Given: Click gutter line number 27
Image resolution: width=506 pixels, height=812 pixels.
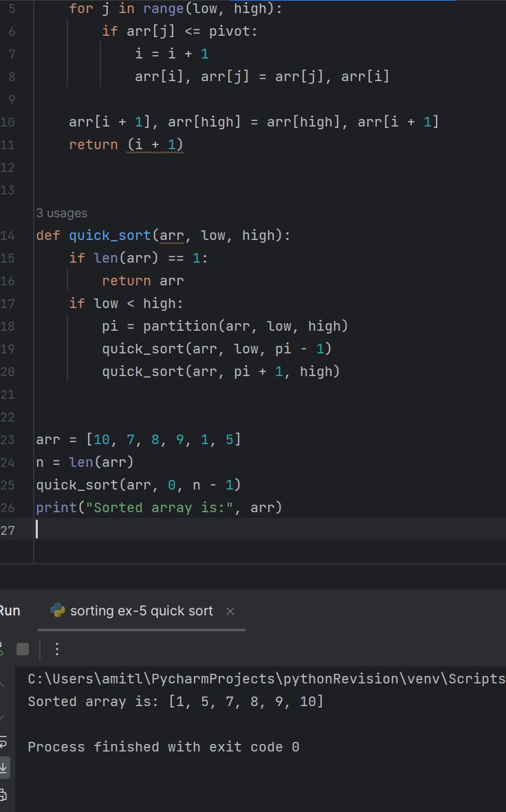Looking at the screenshot, I should coord(8,531).
